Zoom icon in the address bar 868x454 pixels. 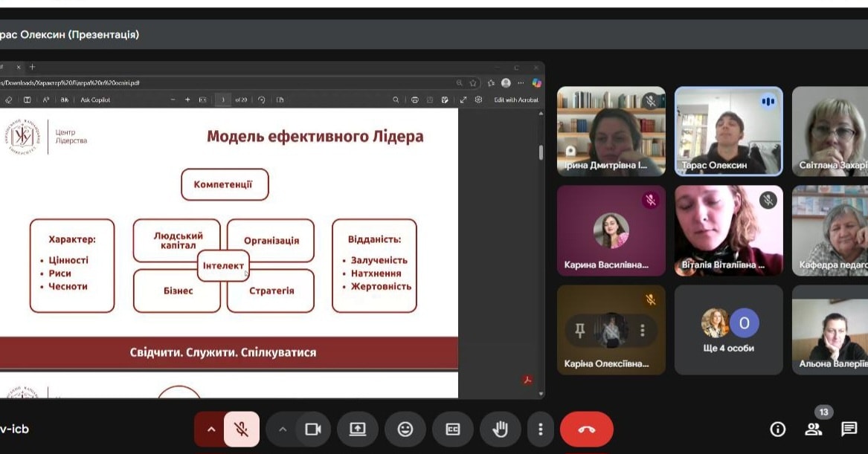tap(459, 83)
